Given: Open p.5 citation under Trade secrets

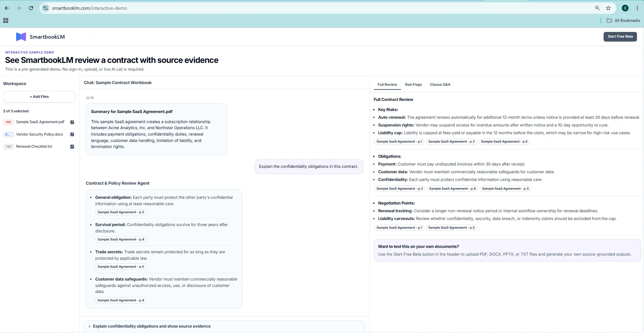Looking at the screenshot, I should (121, 267).
